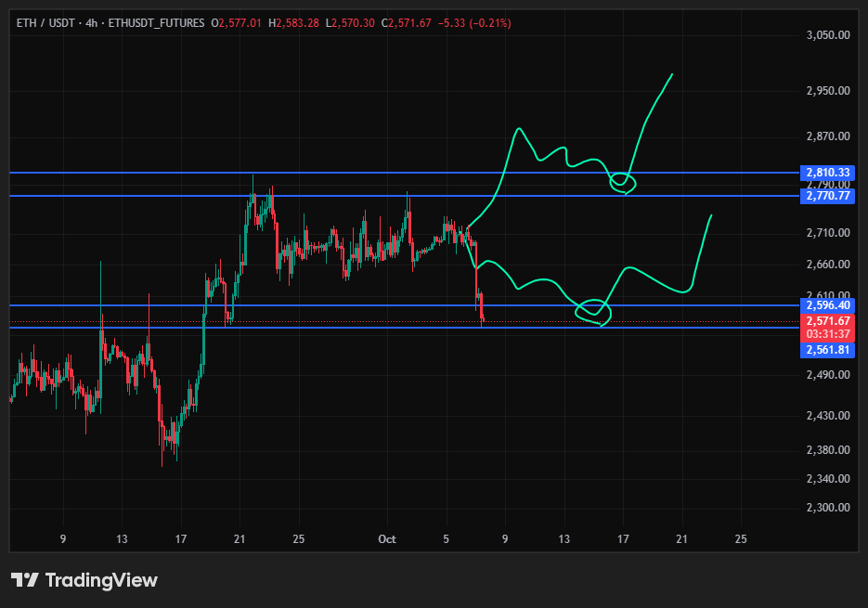
Task: Click the ETHUSDT_FUTURES exchange label
Action: (x=156, y=23)
